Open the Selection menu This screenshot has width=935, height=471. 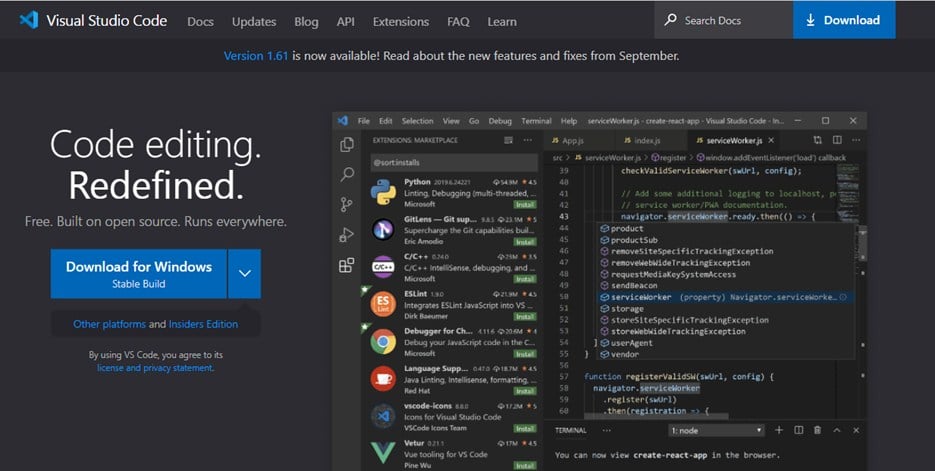pos(417,121)
